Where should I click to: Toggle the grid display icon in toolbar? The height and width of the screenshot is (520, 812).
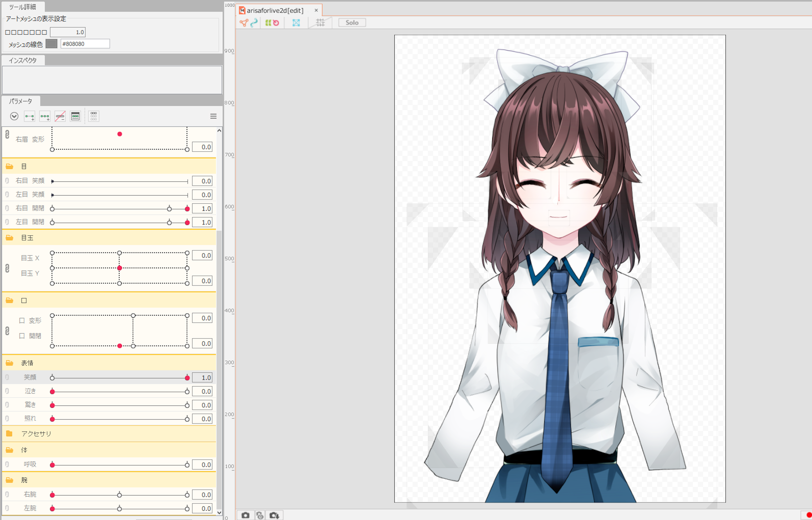(320, 23)
